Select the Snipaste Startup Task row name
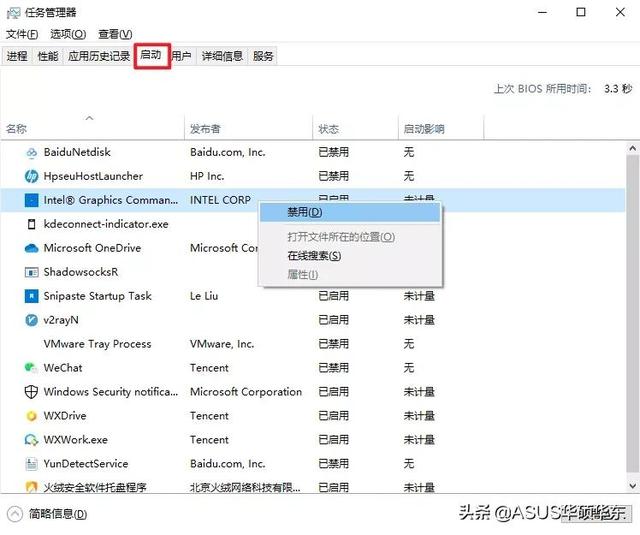Viewport: 640px width, 535px height. click(98, 296)
